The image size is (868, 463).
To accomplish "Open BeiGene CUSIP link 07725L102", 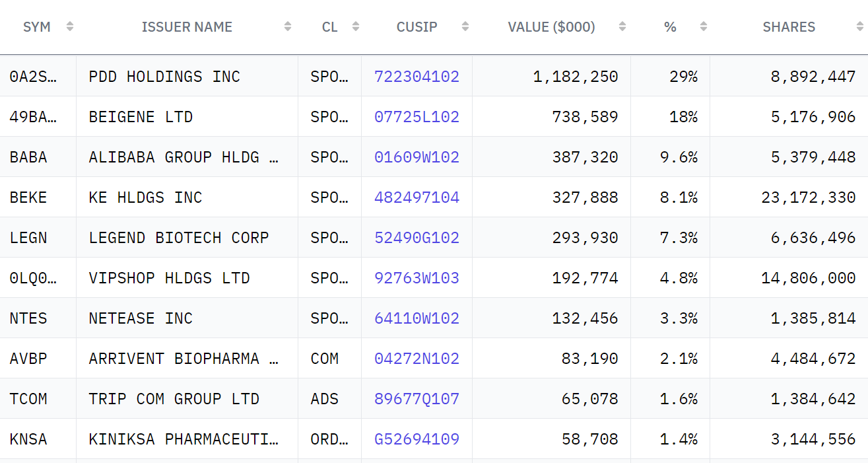I will (x=417, y=117).
